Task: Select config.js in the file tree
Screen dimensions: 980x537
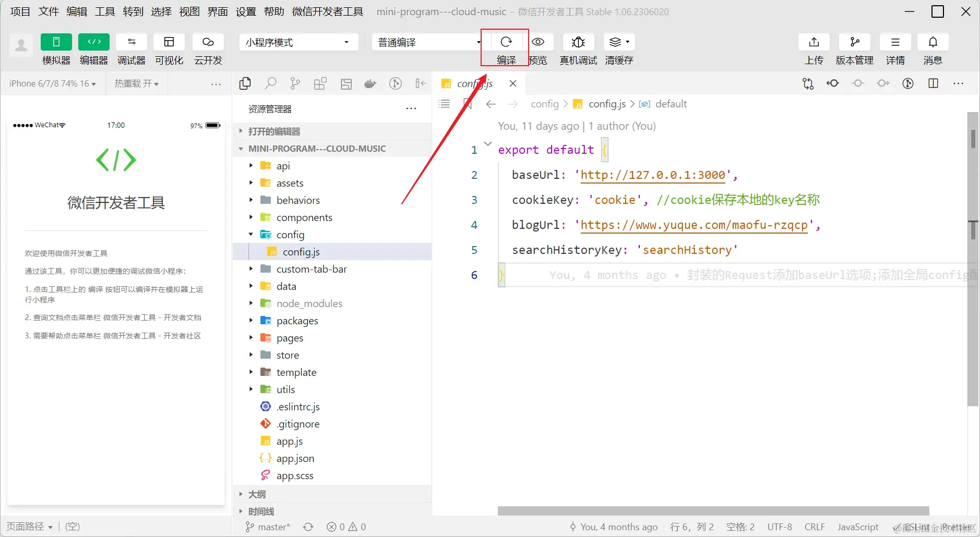Action: pyautogui.click(x=332, y=252)
